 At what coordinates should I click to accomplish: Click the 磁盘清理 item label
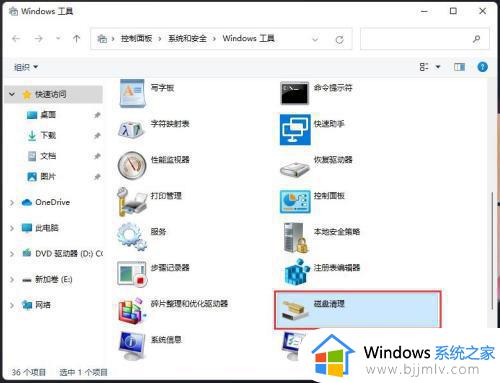coord(329,304)
